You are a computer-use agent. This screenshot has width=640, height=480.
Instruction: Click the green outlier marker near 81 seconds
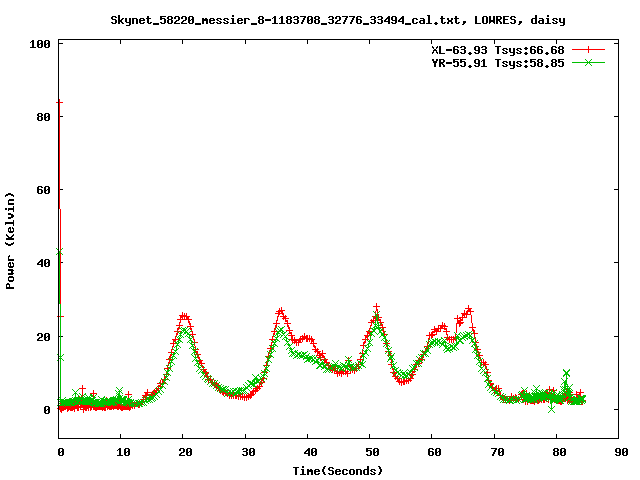pos(566,373)
